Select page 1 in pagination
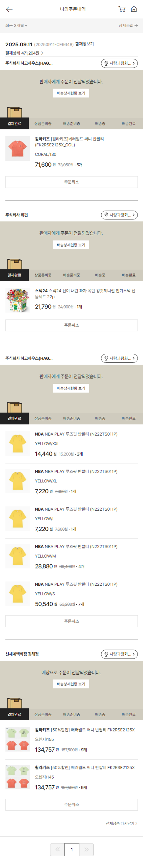The image size is (143, 868). pyautogui.click(x=72, y=850)
